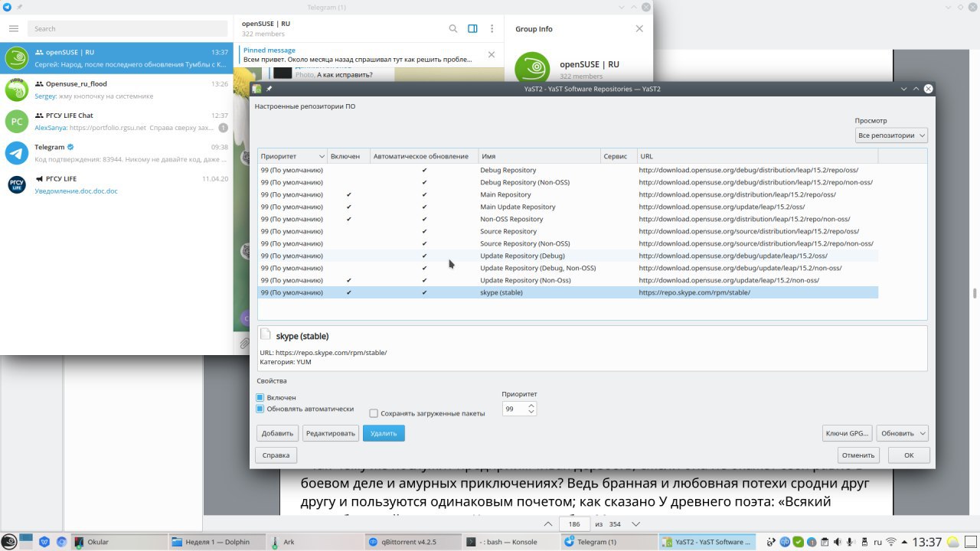980x551 pixels.
Task: Click Имя column header
Action: click(539, 156)
